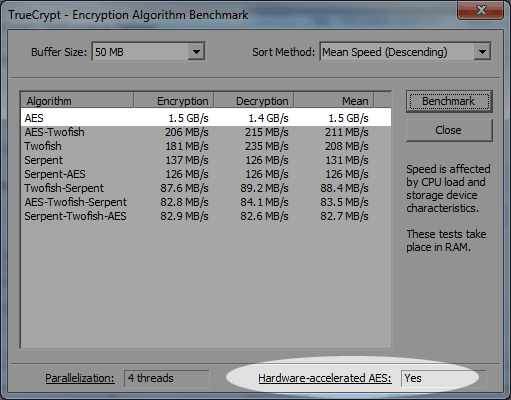Select the Twofish algorithm name
Viewport: 511px width, 400px height.
click(x=43, y=146)
